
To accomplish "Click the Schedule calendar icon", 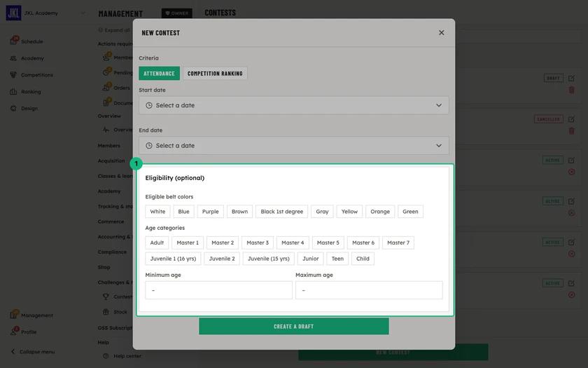I will tap(13, 41).
